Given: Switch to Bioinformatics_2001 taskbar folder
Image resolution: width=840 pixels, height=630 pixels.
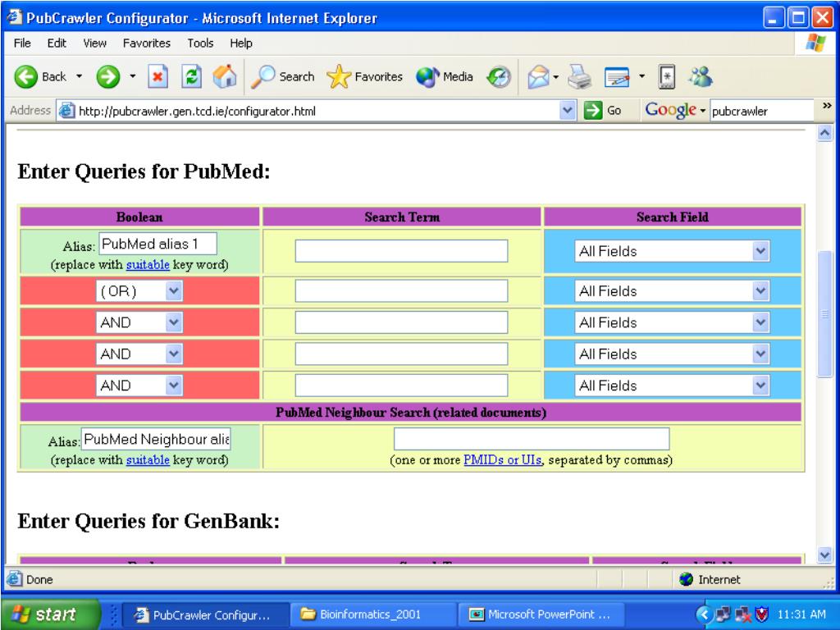Looking at the screenshot, I should click(x=373, y=615).
